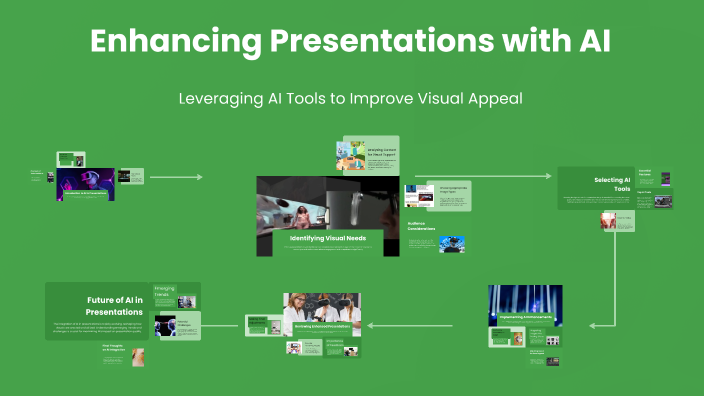
Task: Select the title 'Enhancing Presentations with AI'
Action: (350, 41)
